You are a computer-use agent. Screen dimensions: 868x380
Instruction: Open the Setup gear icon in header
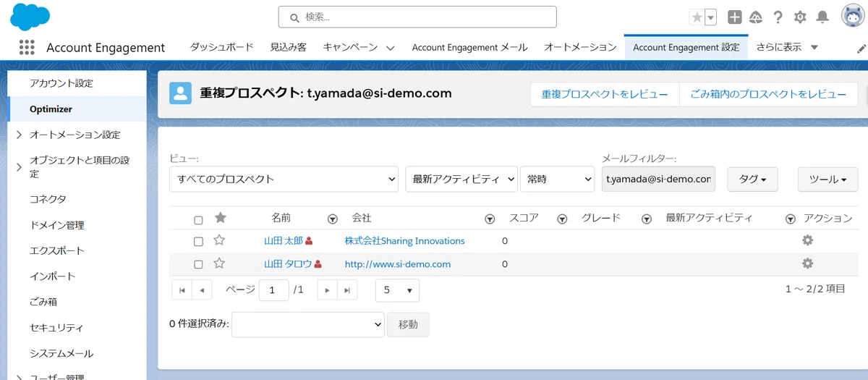800,17
